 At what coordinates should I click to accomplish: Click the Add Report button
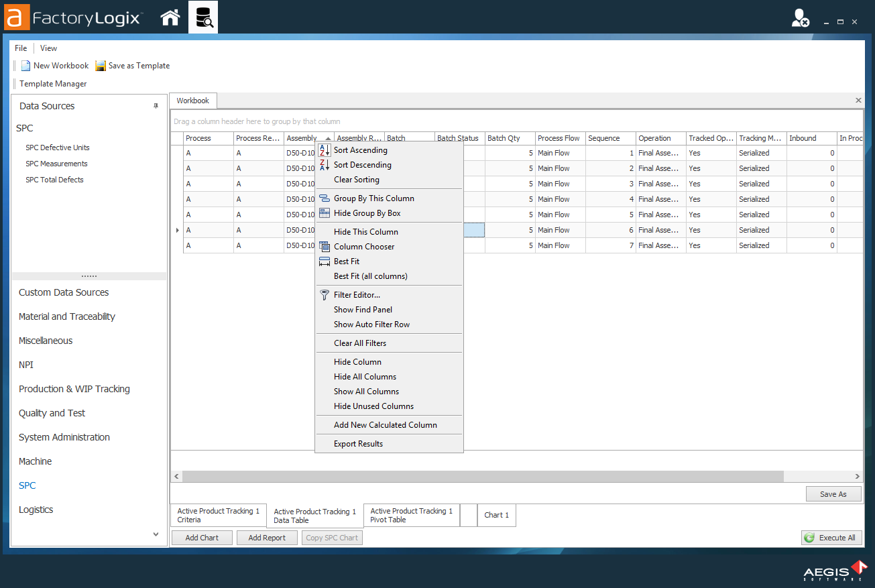pos(266,537)
